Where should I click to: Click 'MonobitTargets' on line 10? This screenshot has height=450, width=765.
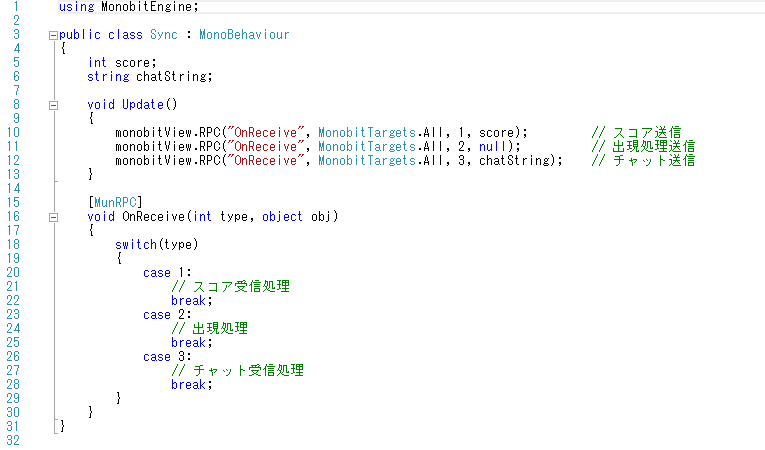[x=367, y=133]
